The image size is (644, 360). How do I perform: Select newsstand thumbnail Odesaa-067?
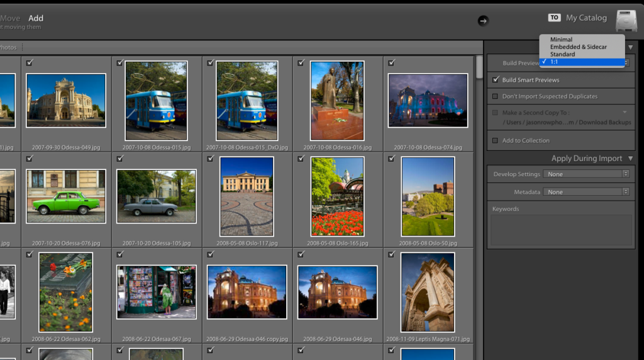click(156, 292)
